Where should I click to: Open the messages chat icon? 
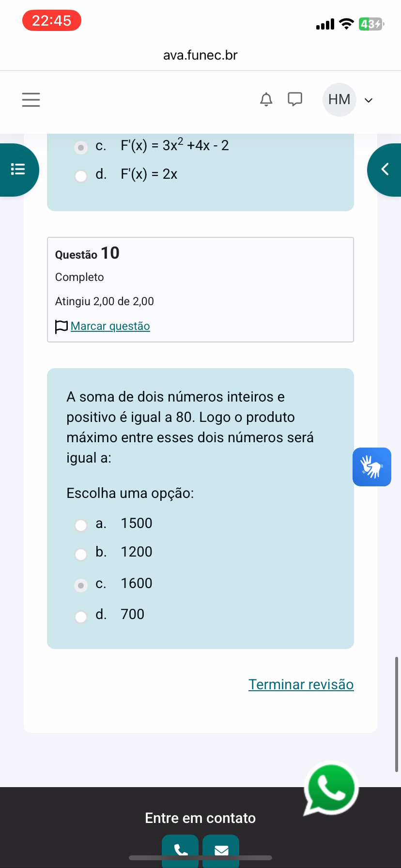pyautogui.click(x=295, y=99)
